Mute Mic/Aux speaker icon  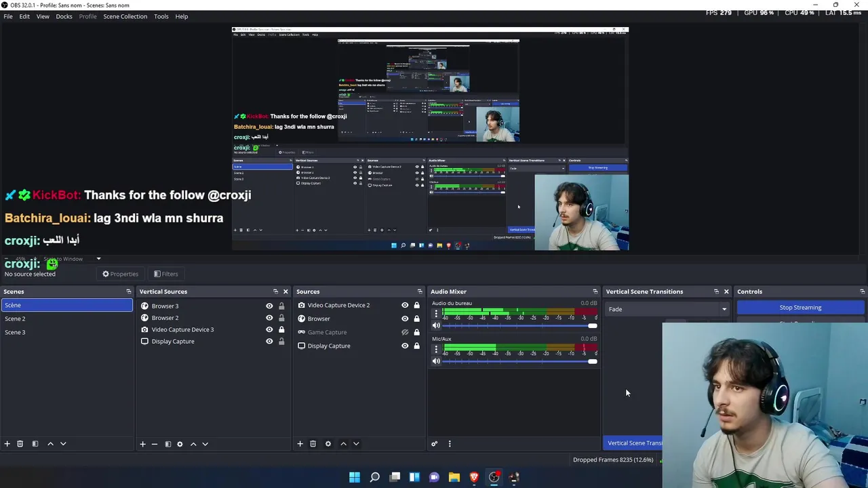(x=436, y=361)
